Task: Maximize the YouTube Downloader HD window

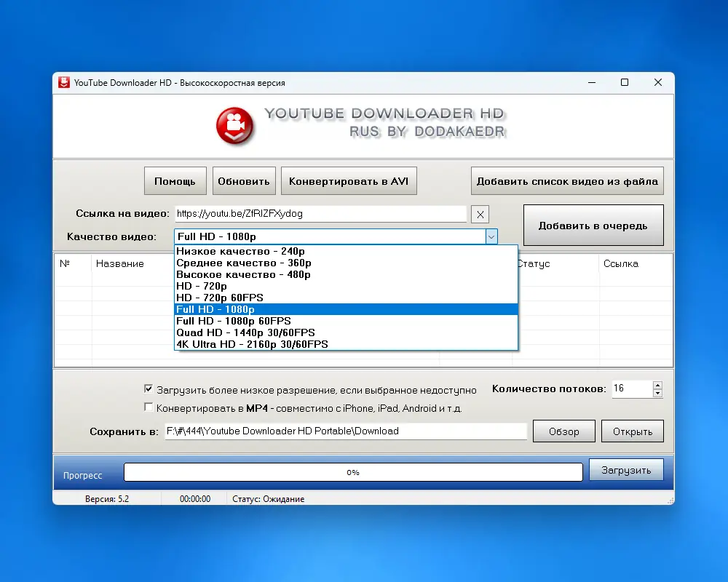Action: pyautogui.click(x=625, y=83)
